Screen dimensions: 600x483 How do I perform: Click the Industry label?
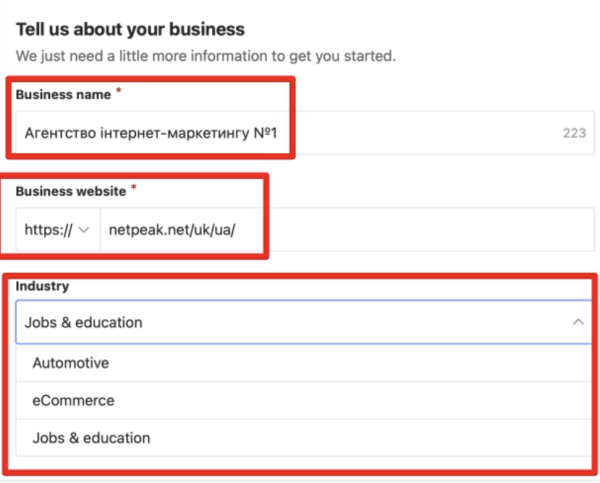coord(42,286)
